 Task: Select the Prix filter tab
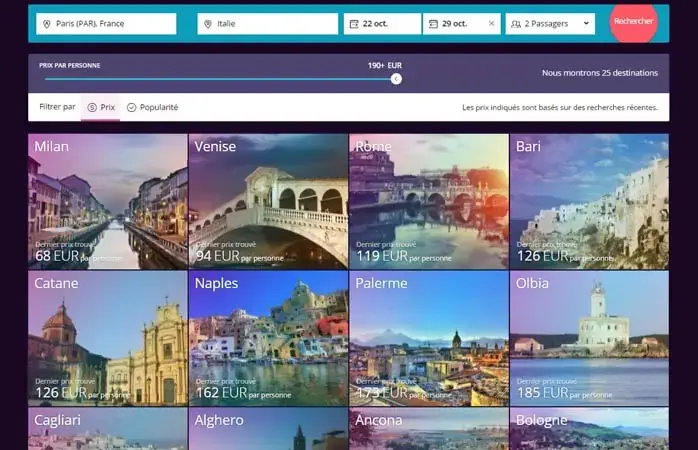pos(101,107)
